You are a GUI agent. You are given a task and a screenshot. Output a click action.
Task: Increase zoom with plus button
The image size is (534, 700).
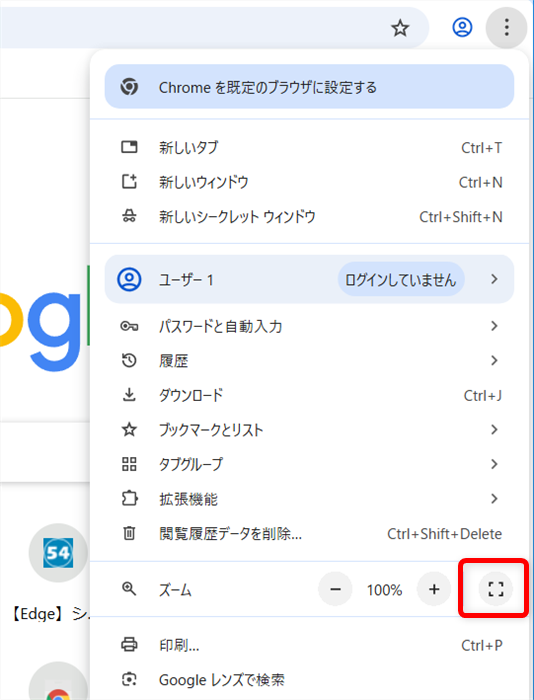click(434, 590)
